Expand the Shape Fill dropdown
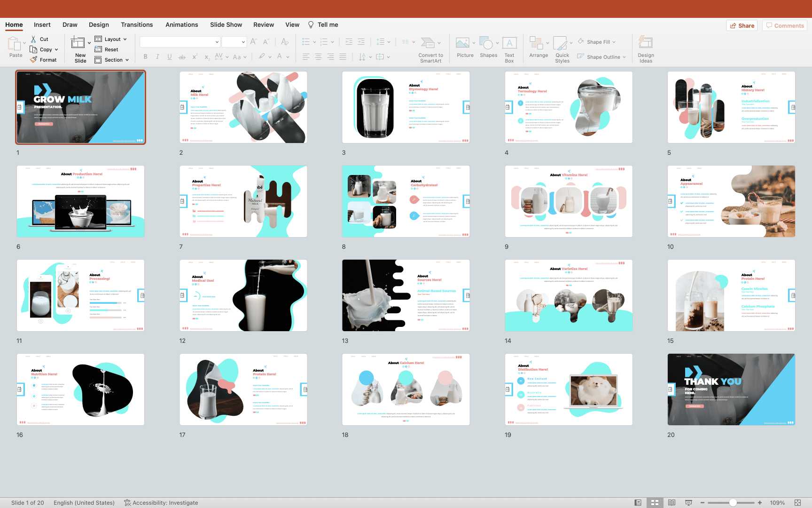The width and height of the screenshot is (812, 508). (x=614, y=42)
